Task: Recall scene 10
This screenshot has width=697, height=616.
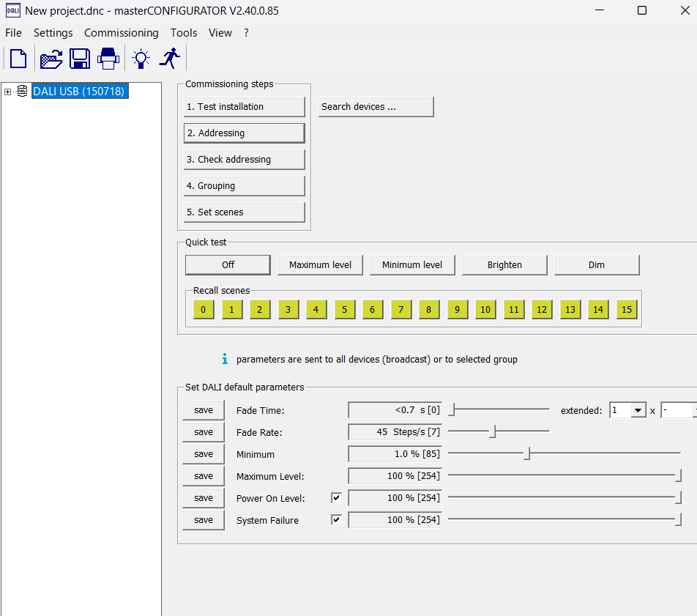Action: click(485, 310)
